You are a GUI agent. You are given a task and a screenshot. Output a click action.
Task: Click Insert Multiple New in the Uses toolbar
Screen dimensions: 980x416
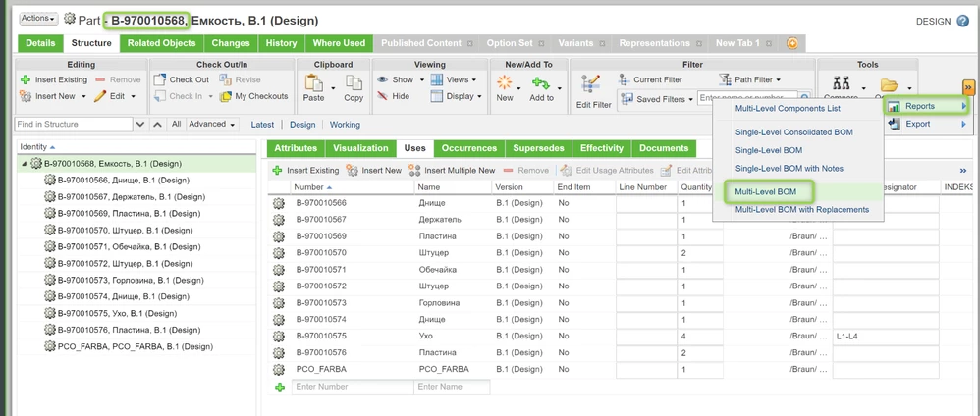point(452,170)
